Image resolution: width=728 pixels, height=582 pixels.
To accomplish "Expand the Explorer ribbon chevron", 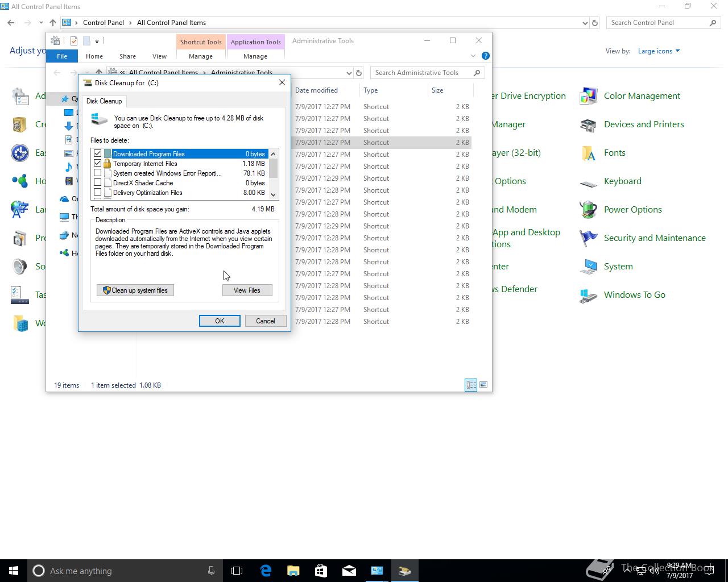I will pyautogui.click(x=473, y=56).
